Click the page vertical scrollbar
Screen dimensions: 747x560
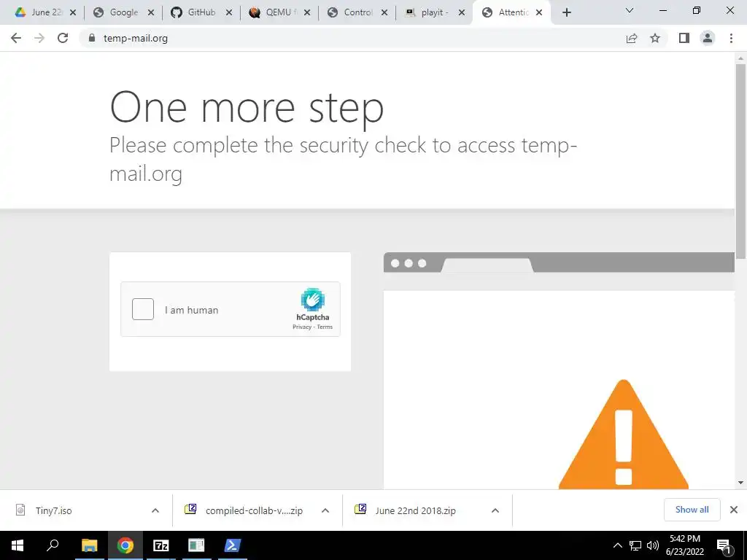tap(740, 162)
